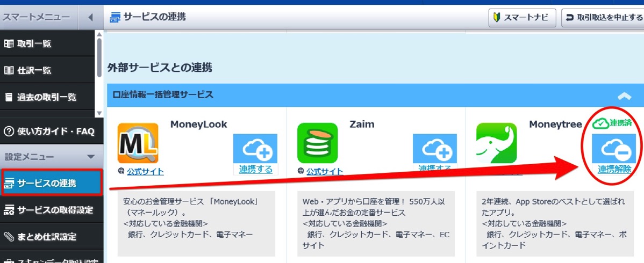Click Moneytree cloud minus disconnect icon
This screenshot has height=263, width=644.
613,149
